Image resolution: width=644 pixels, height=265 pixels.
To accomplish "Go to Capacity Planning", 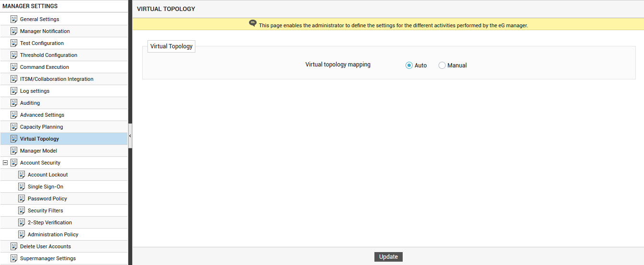I will (x=42, y=127).
